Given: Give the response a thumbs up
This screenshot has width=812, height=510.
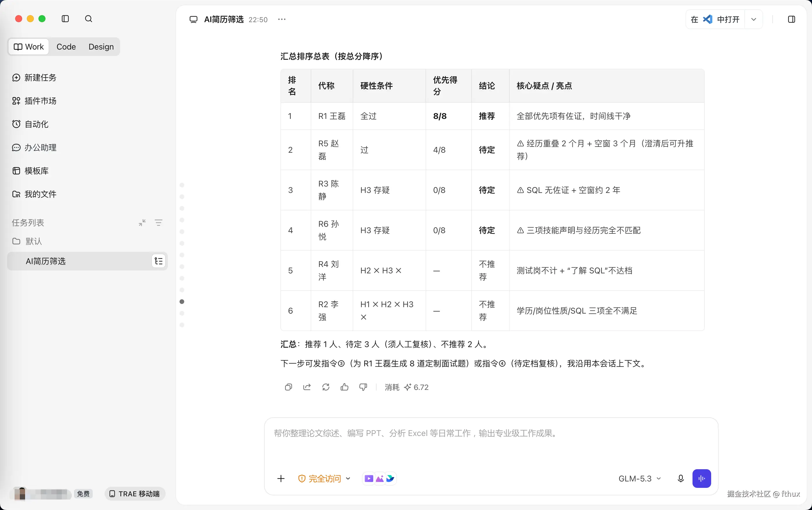Looking at the screenshot, I should click(x=344, y=387).
